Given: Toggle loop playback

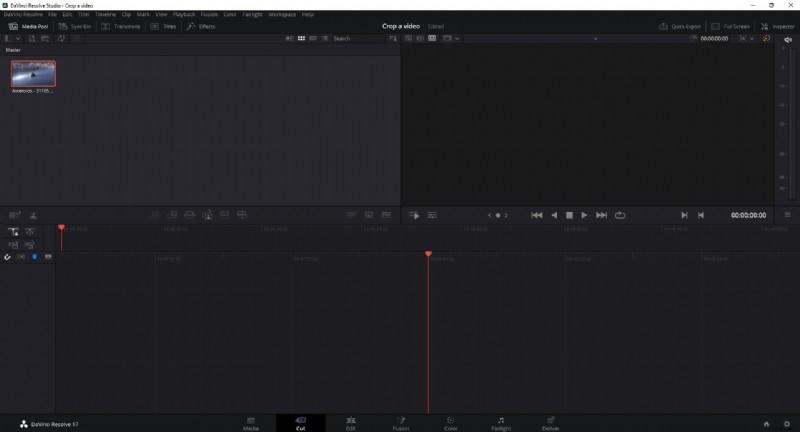Looking at the screenshot, I should [620, 215].
